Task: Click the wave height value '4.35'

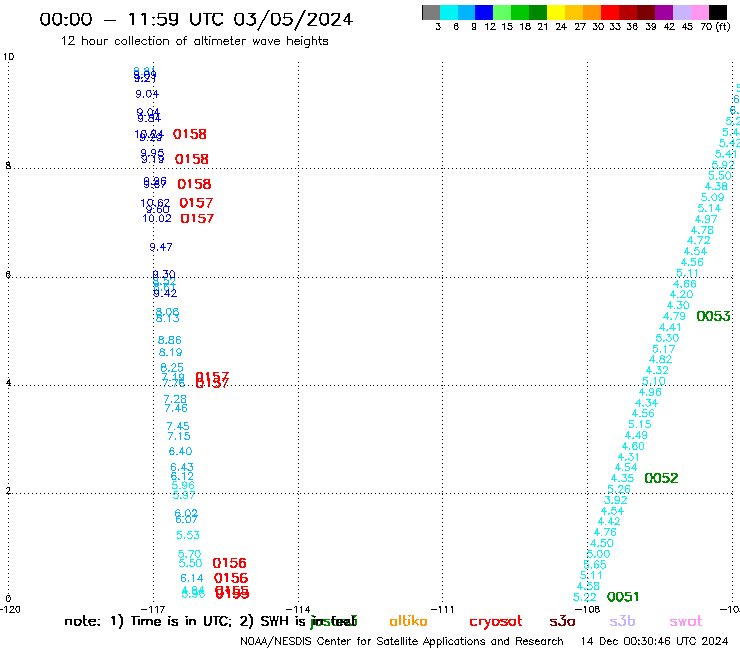Action: [622, 478]
